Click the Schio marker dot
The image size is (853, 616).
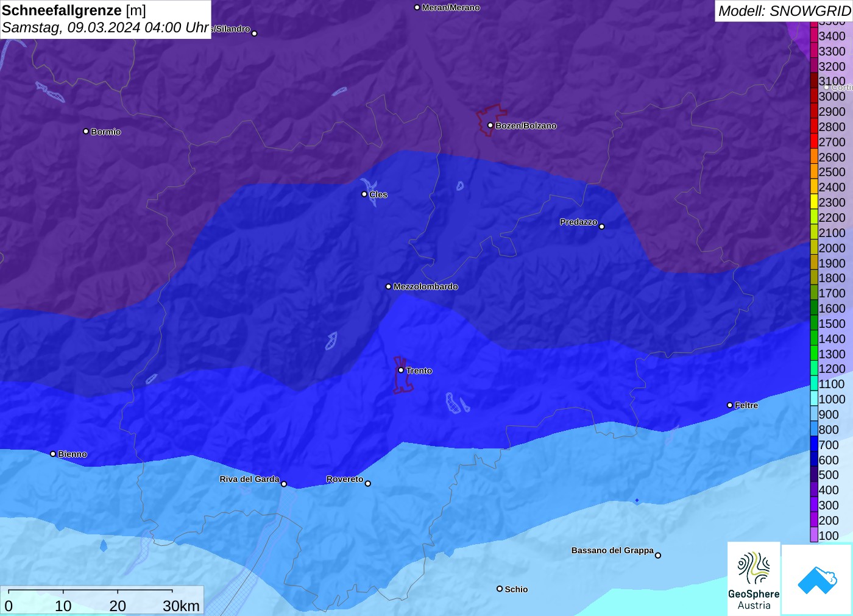click(x=500, y=589)
